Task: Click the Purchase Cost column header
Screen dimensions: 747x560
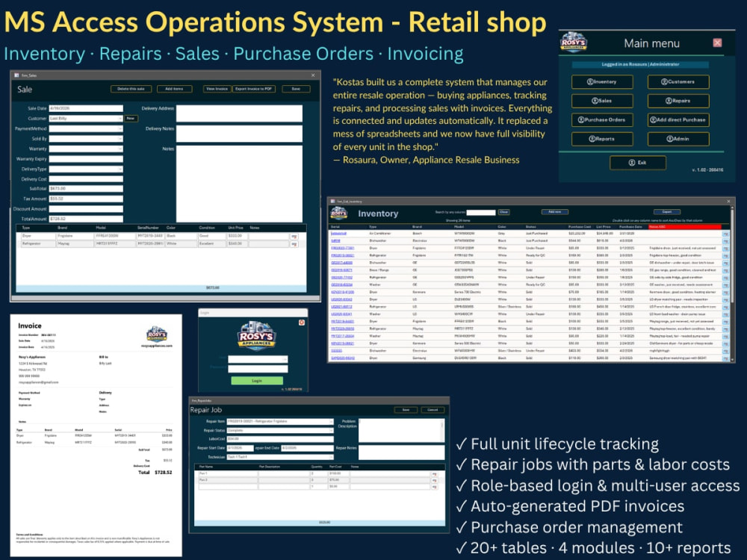Action: 580,227
